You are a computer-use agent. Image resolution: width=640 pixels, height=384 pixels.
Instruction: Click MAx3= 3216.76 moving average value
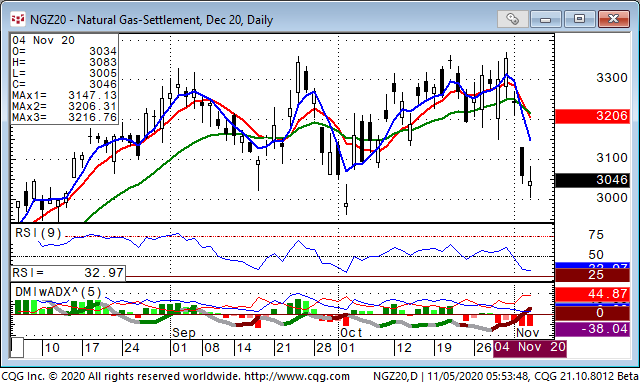click(64, 117)
